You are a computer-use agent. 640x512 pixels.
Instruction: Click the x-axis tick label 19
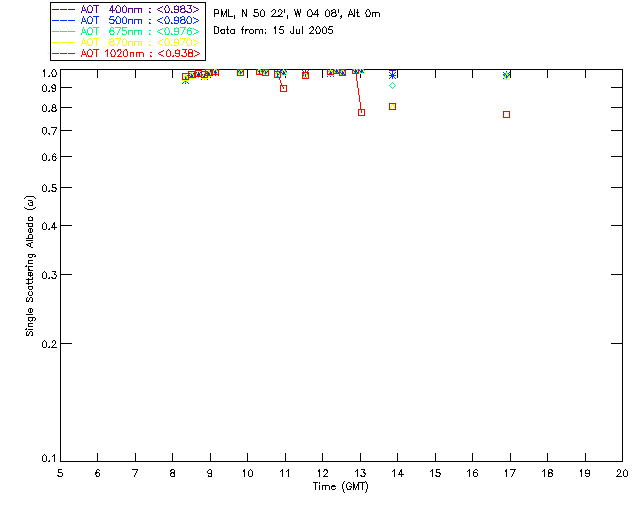coord(585,473)
